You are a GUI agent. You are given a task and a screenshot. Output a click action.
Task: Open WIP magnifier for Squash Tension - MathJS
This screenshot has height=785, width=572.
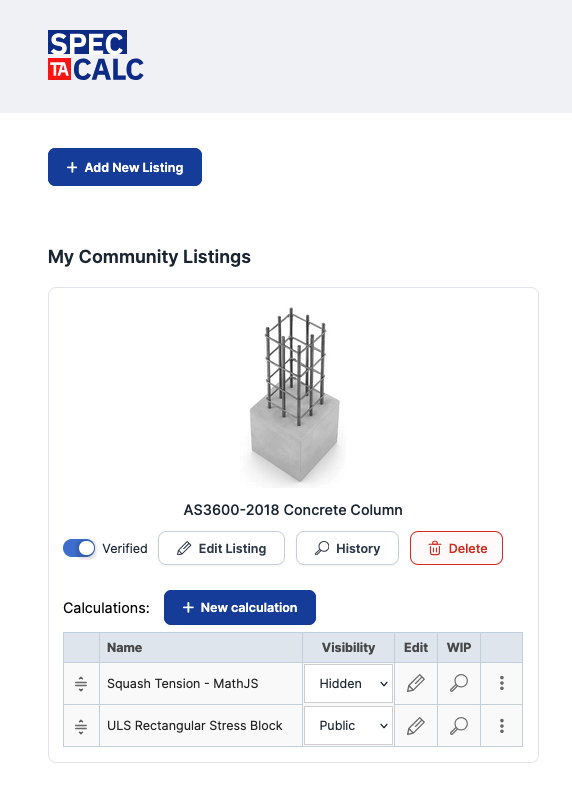459,683
